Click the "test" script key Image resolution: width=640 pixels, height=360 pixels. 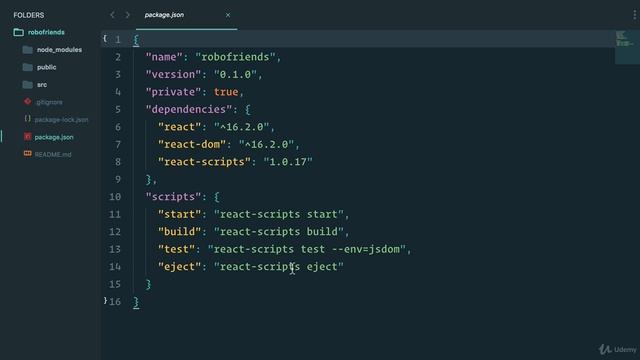point(176,250)
